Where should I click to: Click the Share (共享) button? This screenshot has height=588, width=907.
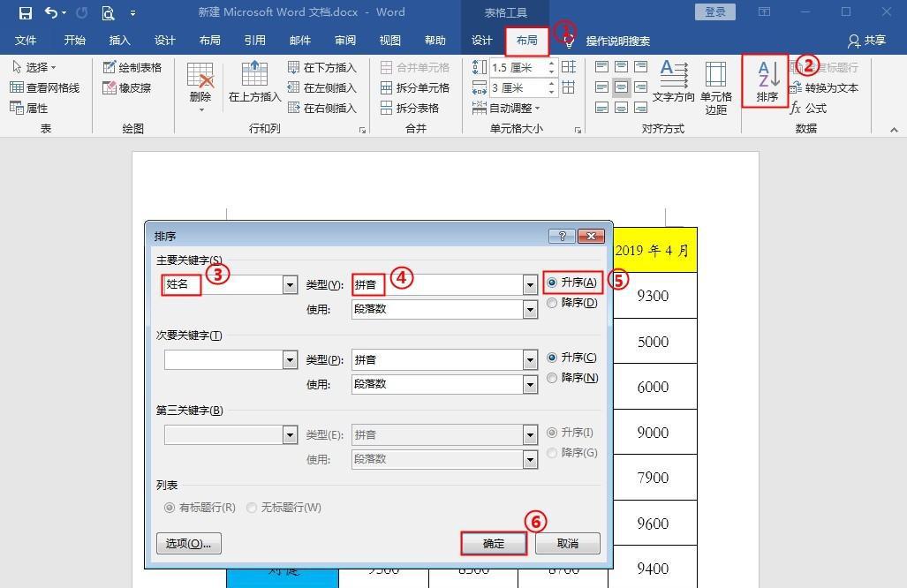[x=866, y=41]
